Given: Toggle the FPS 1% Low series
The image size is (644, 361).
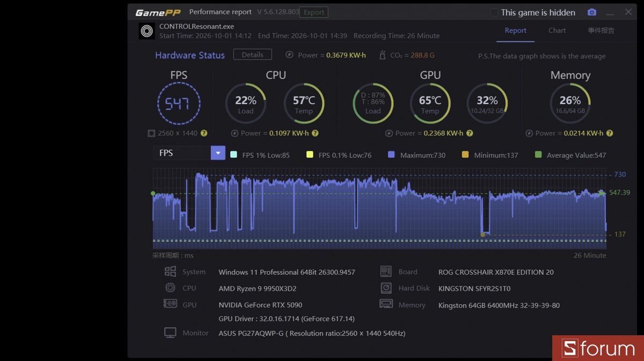Looking at the screenshot, I should pos(233,154).
